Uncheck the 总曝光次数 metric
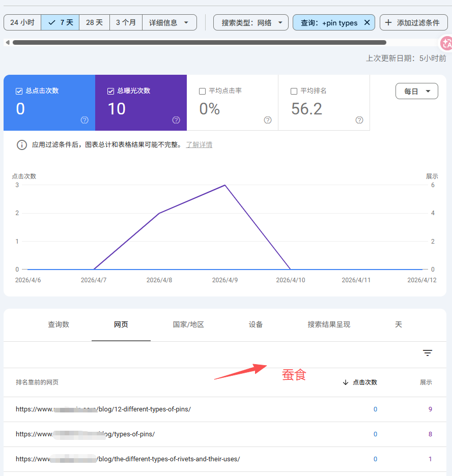Screen dimensions: 452x476 pos(110,91)
